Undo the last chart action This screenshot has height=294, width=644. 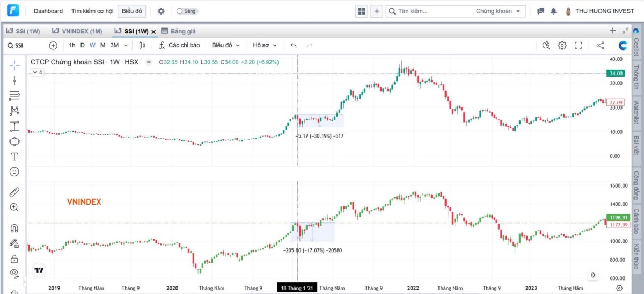click(x=294, y=46)
